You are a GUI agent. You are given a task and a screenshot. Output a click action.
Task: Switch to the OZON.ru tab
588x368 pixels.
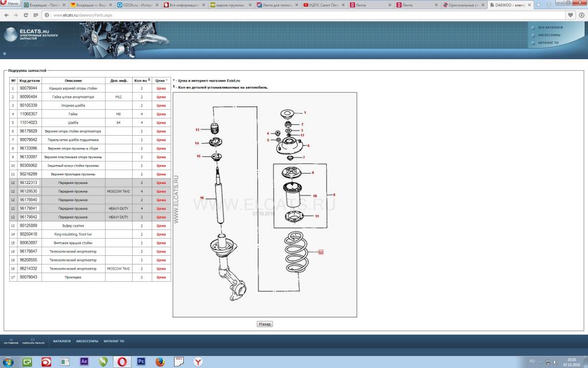click(137, 5)
